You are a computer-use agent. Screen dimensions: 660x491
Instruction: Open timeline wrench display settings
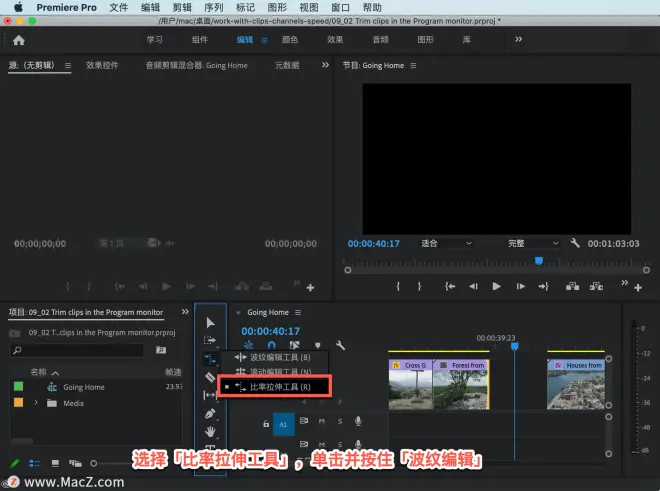coord(341,345)
